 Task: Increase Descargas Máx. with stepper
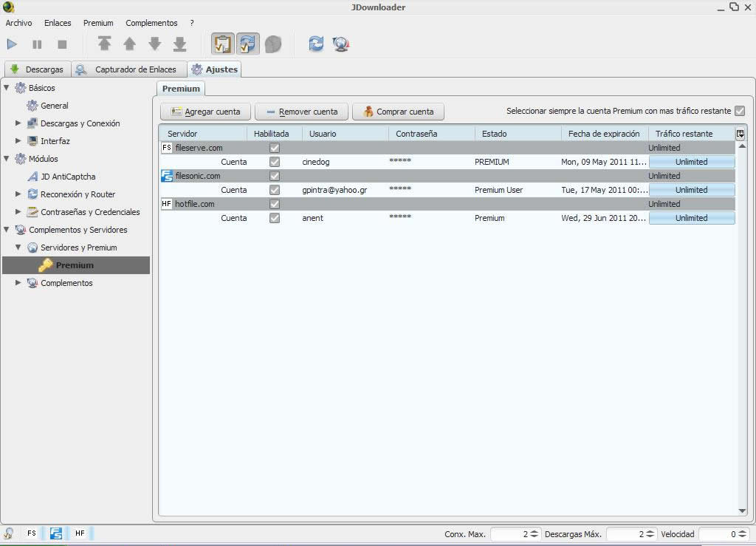point(650,531)
